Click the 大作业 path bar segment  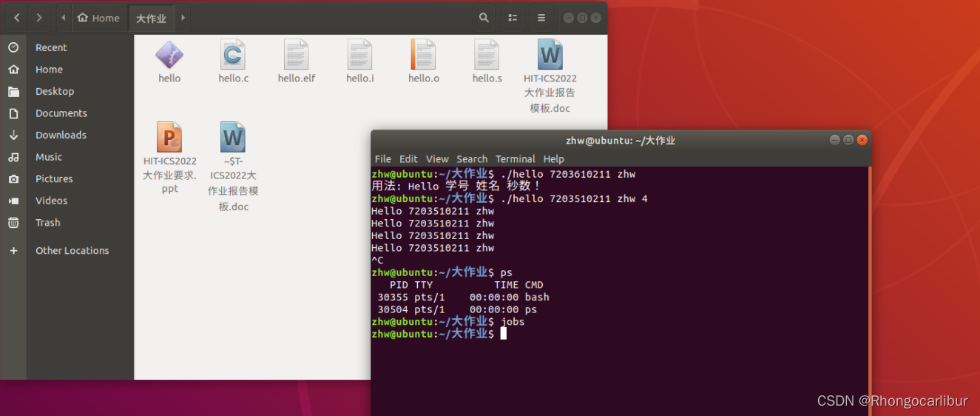click(151, 18)
